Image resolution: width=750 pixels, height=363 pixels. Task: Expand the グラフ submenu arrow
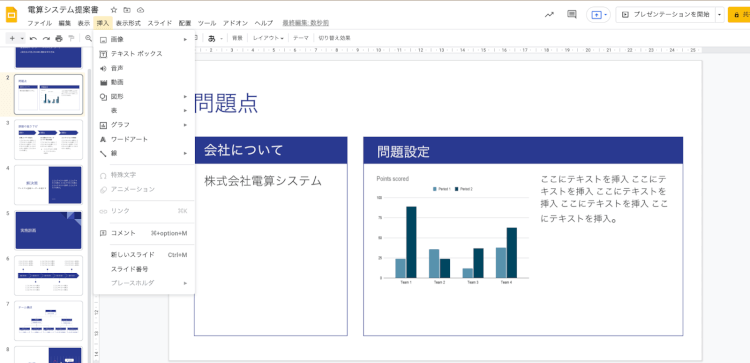(x=185, y=125)
